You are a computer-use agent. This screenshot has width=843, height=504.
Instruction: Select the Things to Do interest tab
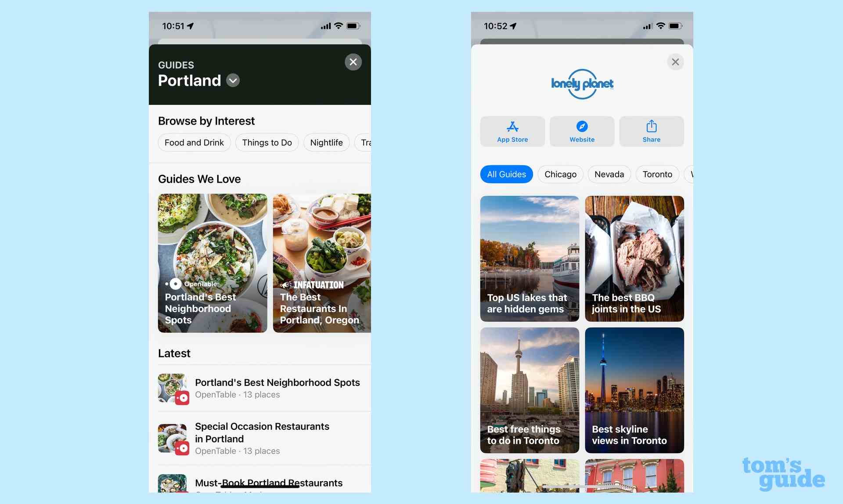tap(267, 142)
